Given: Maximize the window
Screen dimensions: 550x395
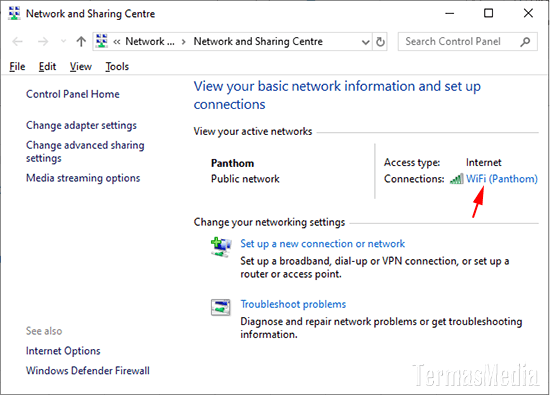Looking at the screenshot, I should click(x=489, y=13).
